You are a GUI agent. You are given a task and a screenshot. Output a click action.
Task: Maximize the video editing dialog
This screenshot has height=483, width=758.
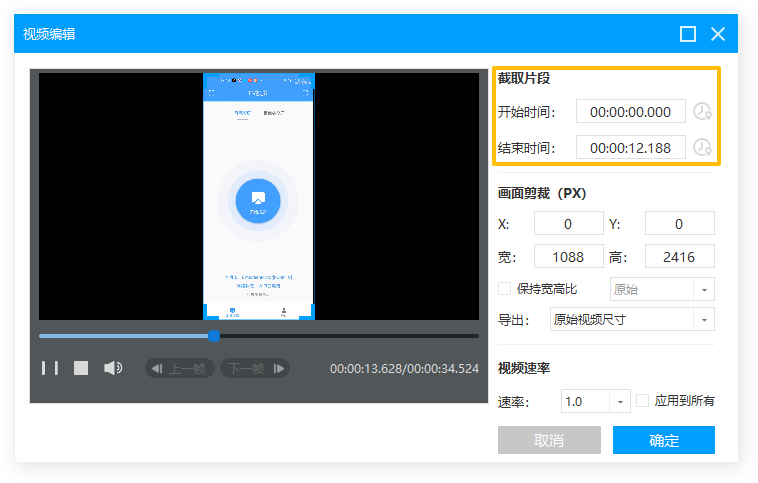pos(688,34)
